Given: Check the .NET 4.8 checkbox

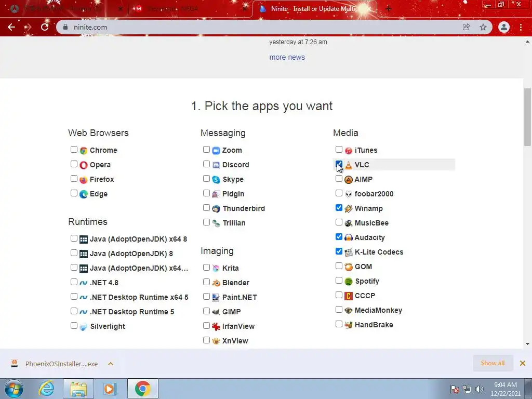Looking at the screenshot, I should pos(74,282).
